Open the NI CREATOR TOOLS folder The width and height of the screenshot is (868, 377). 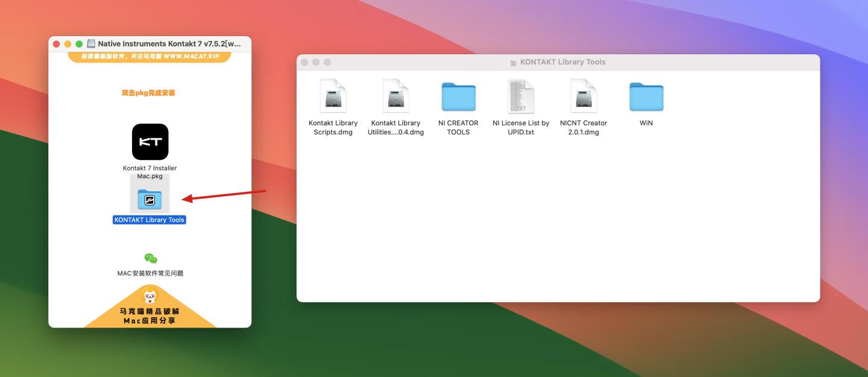(x=458, y=98)
